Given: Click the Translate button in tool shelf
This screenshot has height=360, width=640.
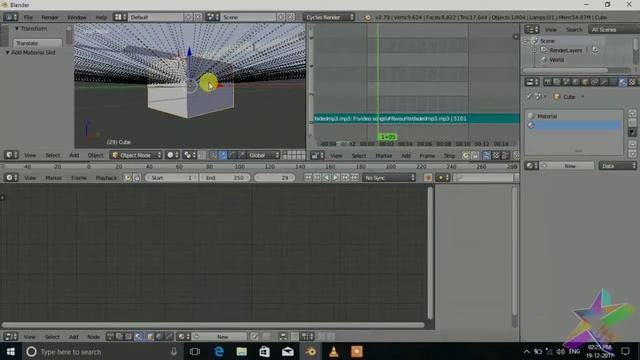Looking at the screenshot, I should 38,43.
